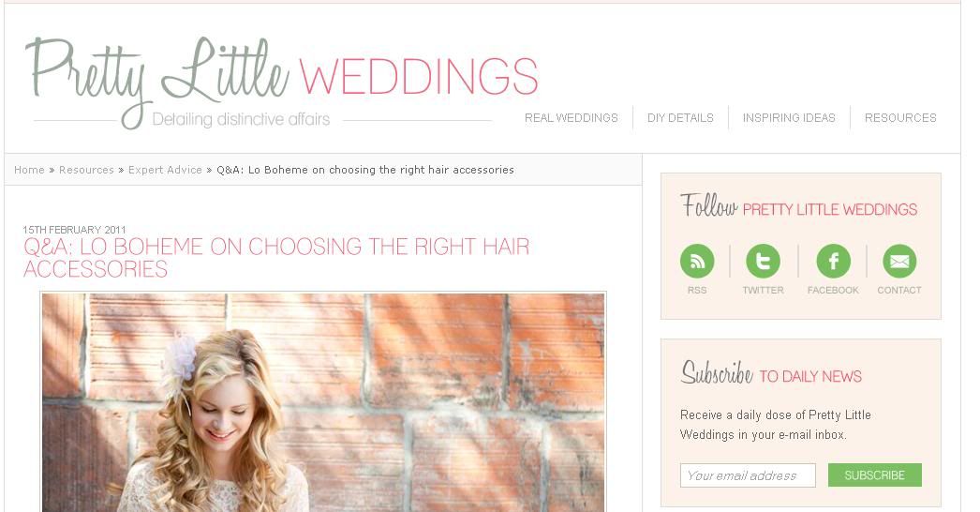Click the RSS text label

[697, 291]
